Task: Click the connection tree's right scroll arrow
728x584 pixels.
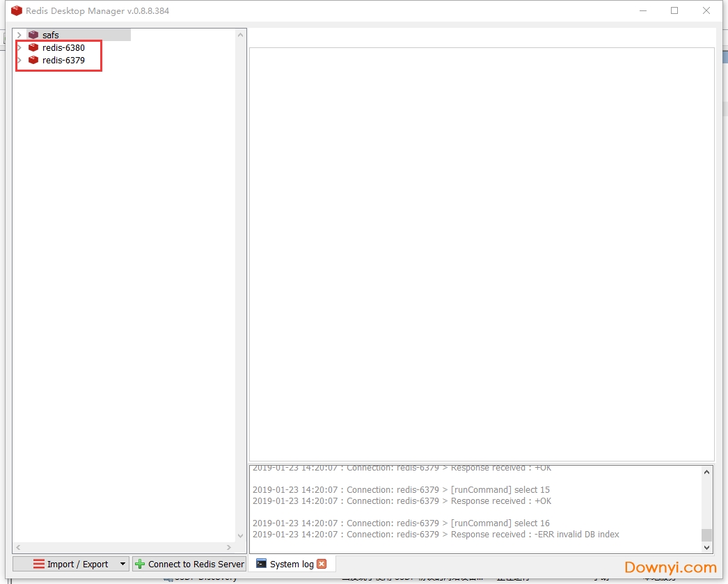Action: 229,548
